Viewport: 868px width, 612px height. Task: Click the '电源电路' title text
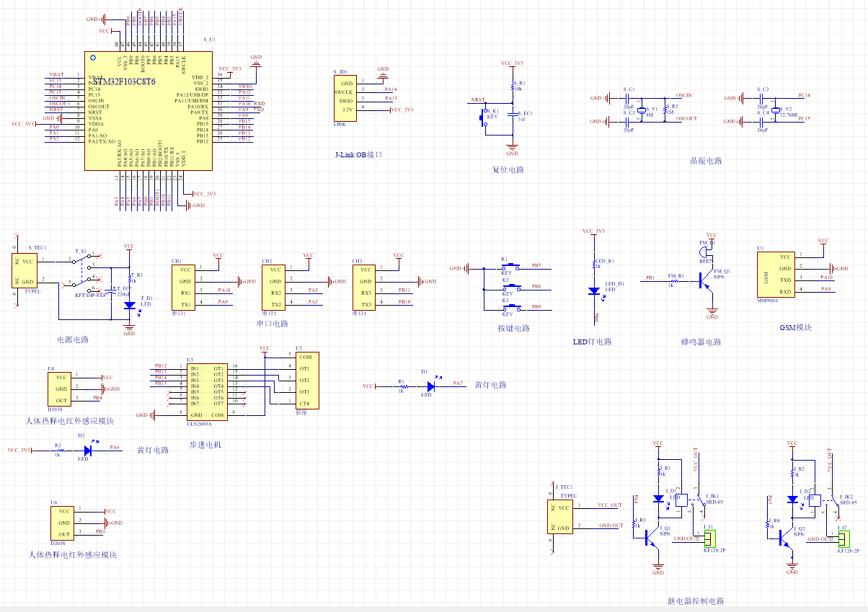pyautogui.click(x=72, y=339)
